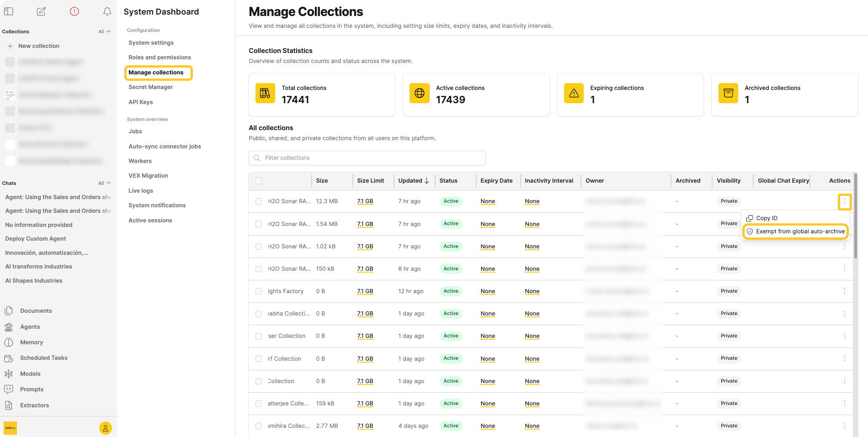Click the Models network icon
Image resolution: width=868 pixels, height=437 pixels.
9,374
